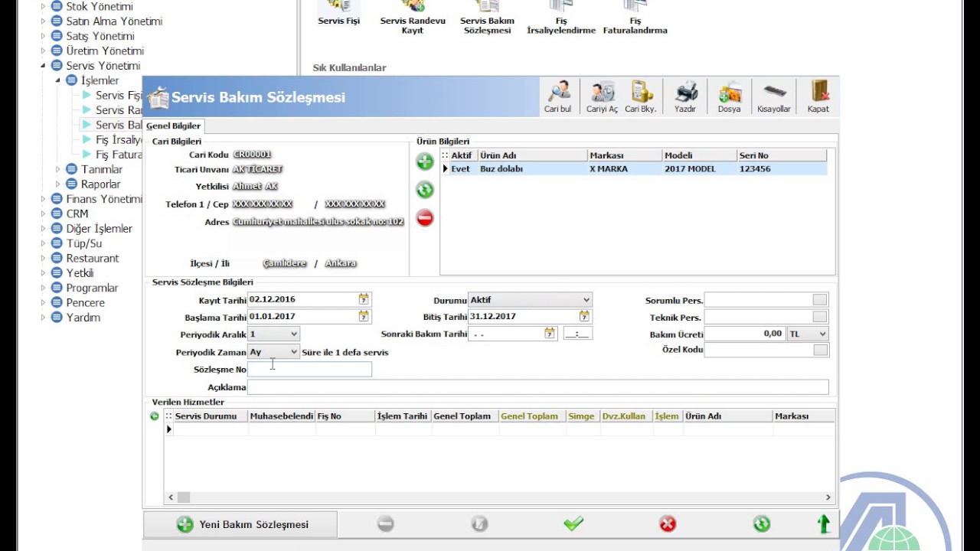The width and height of the screenshot is (980, 551).
Task: Expand the Tanımlar tree node
Action: [x=57, y=169]
